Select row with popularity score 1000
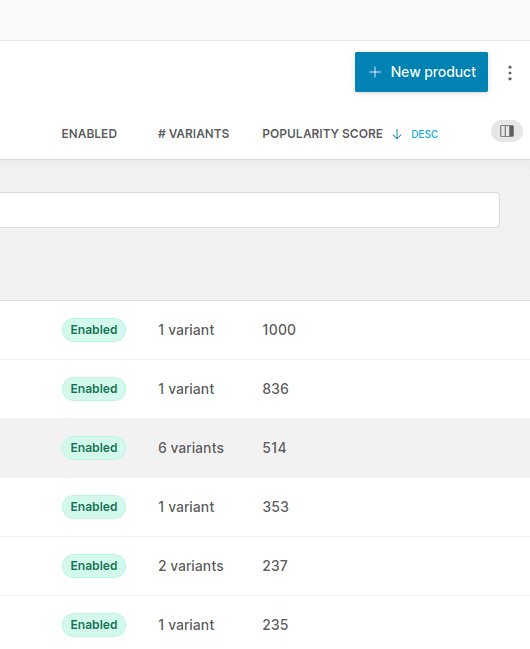This screenshot has width=530, height=649. tap(265, 330)
